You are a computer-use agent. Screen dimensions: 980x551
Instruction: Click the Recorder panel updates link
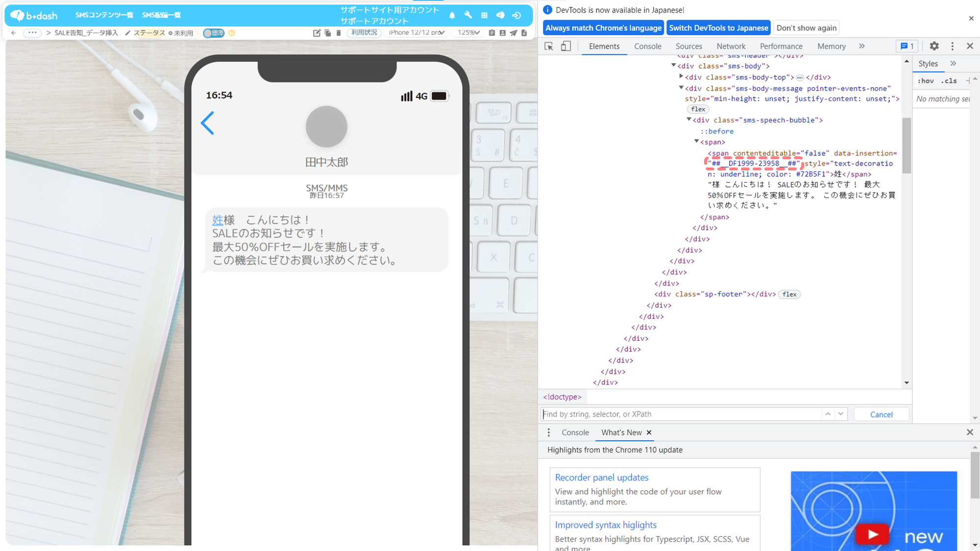click(601, 478)
